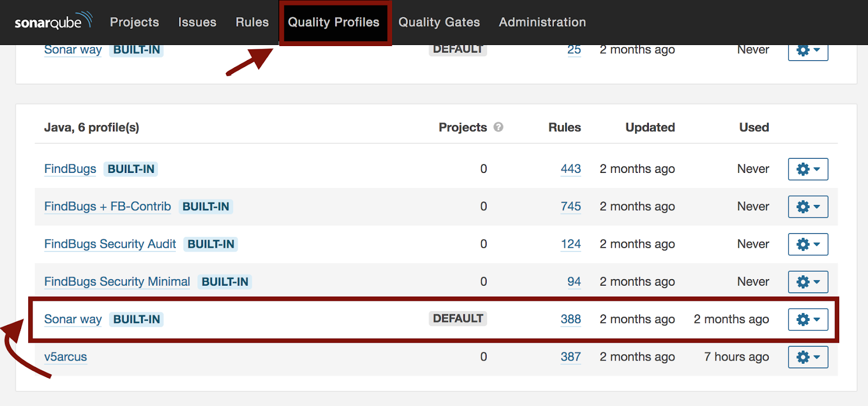Click the DEFAULT badge on Java Sonar way

pos(458,319)
